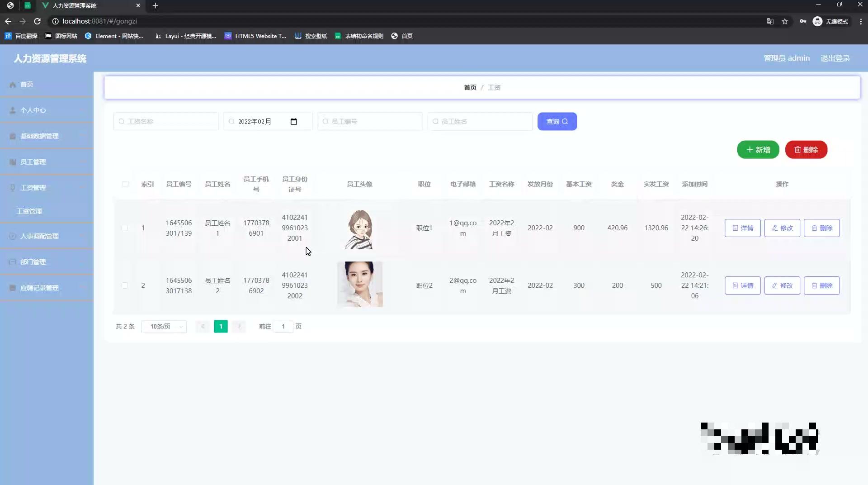The image size is (868, 485).
Task: Check the row checkbox for 员工姓名2
Action: [126, 285]
